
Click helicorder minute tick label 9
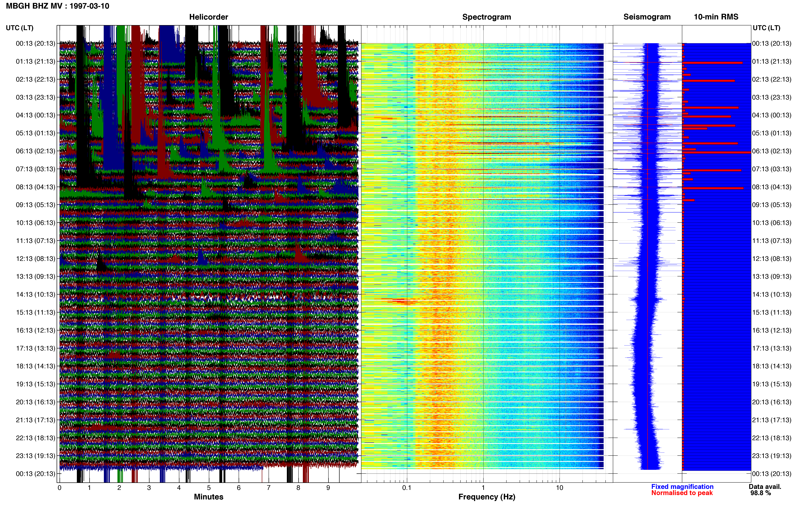pyautogui.click(x=328, y=488)
